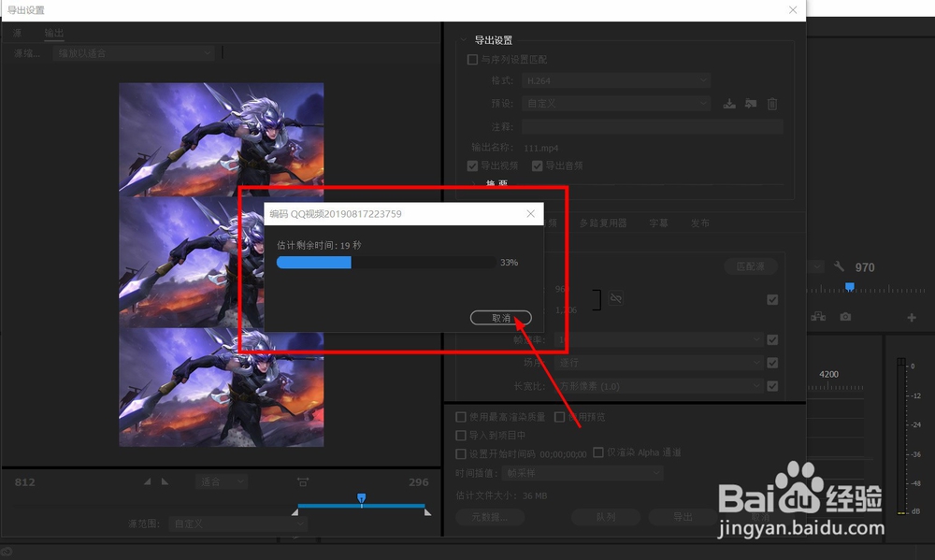Click the 注释 comment input field

(x=653, y=126)
